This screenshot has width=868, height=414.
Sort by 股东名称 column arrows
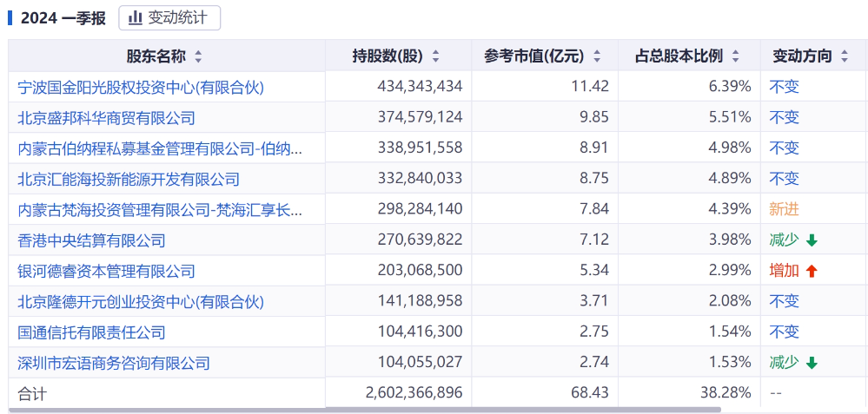(198, 57)
